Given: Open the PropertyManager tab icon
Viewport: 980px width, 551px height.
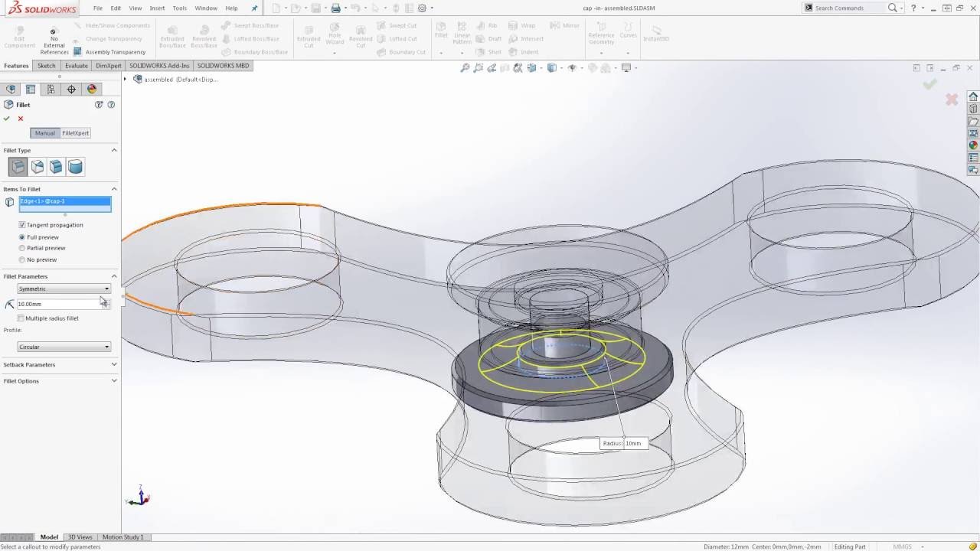Looking at the screenshot, I should click(x=31, y=90).
